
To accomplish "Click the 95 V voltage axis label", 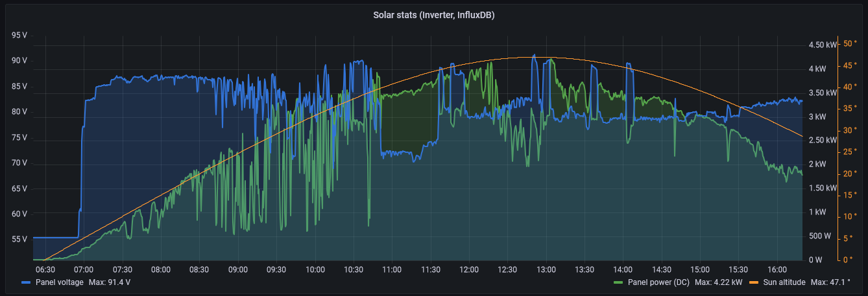I will (x=19, y=35).
